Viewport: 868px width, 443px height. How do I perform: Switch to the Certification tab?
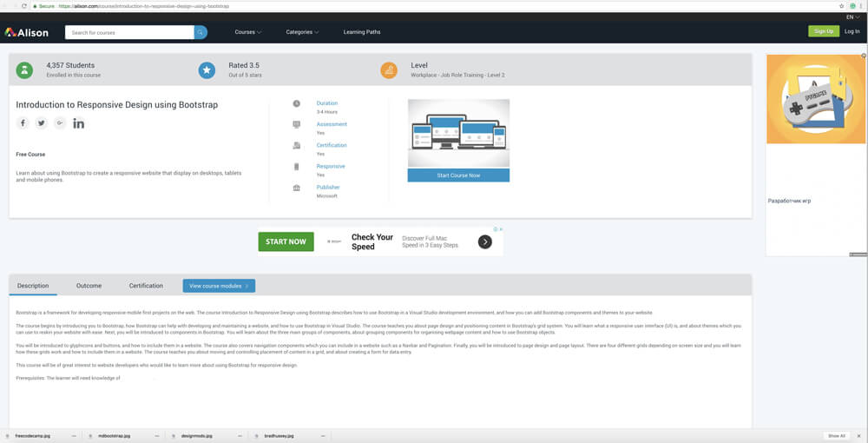pos(146,286)
